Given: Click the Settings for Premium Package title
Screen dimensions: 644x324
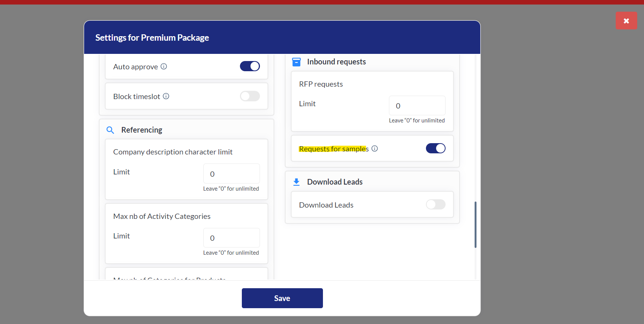Looking at the screenshot, I should (152, 38).
